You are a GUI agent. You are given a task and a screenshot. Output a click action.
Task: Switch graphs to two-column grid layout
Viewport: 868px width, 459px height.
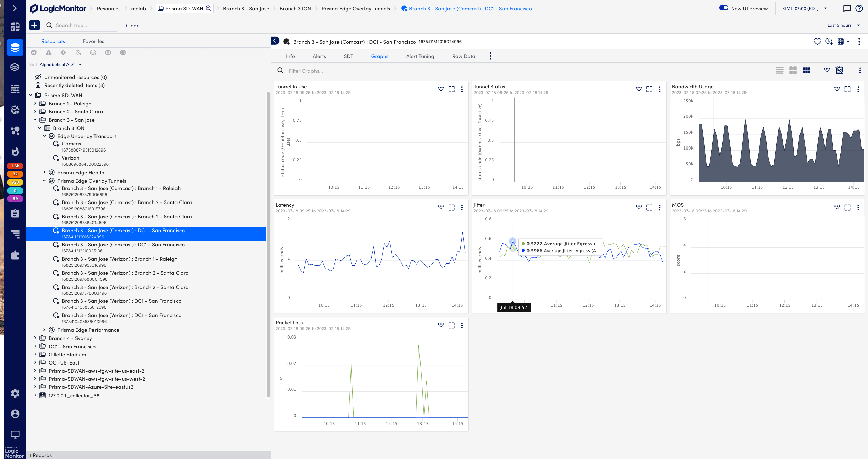(793, 70)
